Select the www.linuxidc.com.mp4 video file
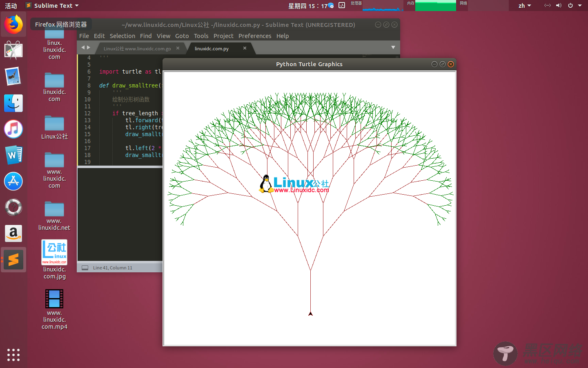 (54, 309)
